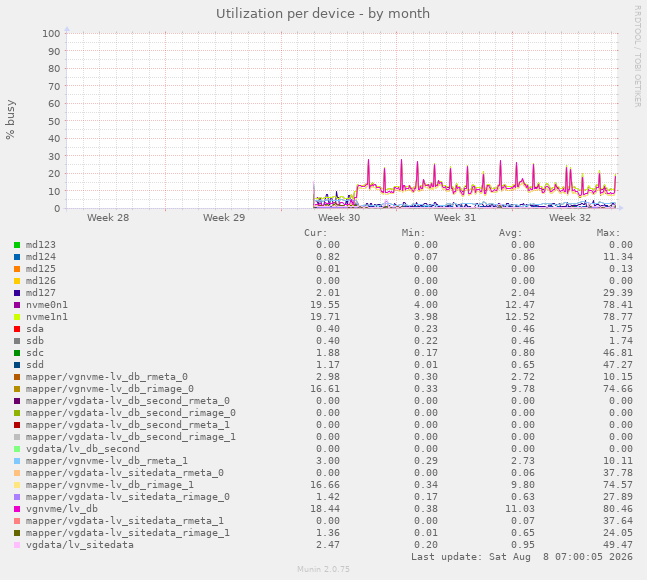Screen dimensions: 647x580
Task: Click the mapper/vgdata-lv_sitedata_rimage_0 label
Action: pyautogui.click(x=128, y=497)
